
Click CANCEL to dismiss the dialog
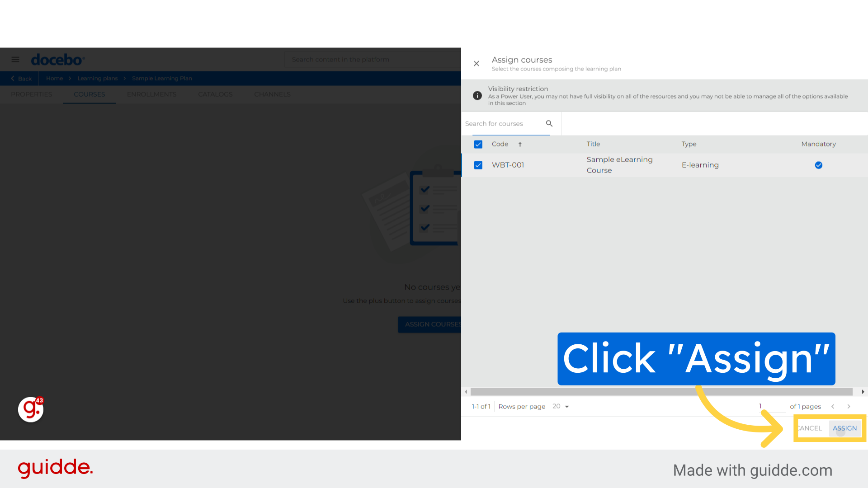[810, 428]
